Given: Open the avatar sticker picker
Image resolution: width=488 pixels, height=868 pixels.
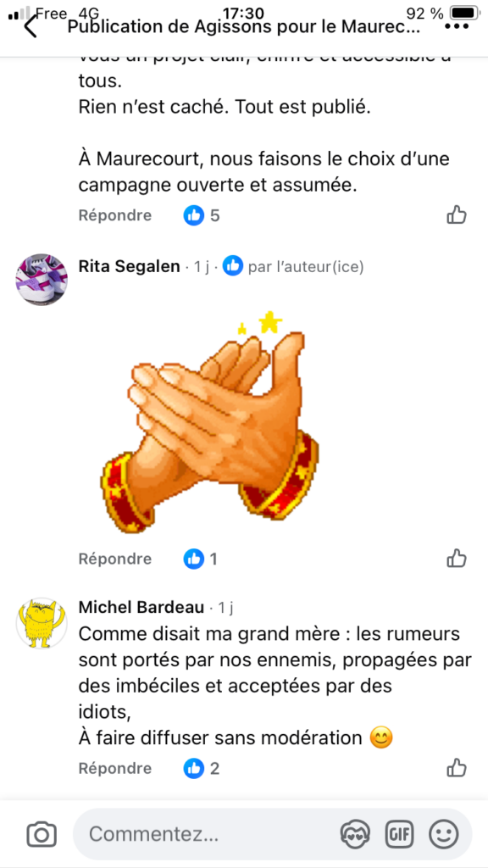Looking at the screenshot, I should (355, 834).
